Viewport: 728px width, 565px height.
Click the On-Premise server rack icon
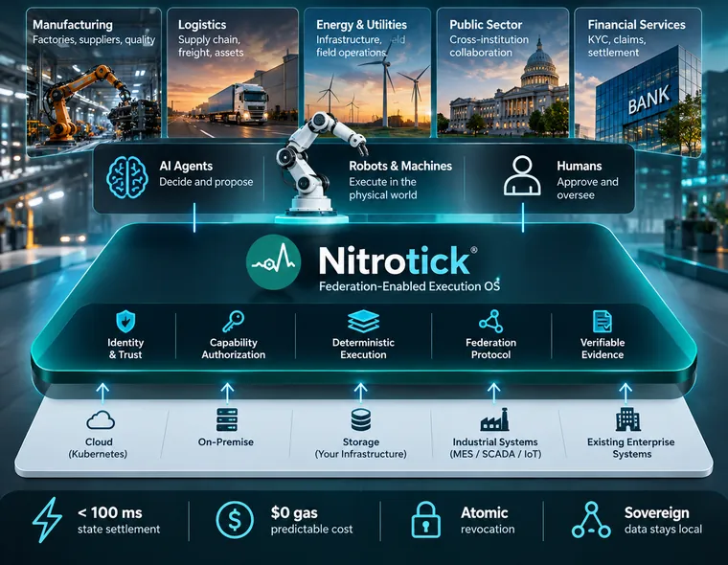[x=227, y=419]
